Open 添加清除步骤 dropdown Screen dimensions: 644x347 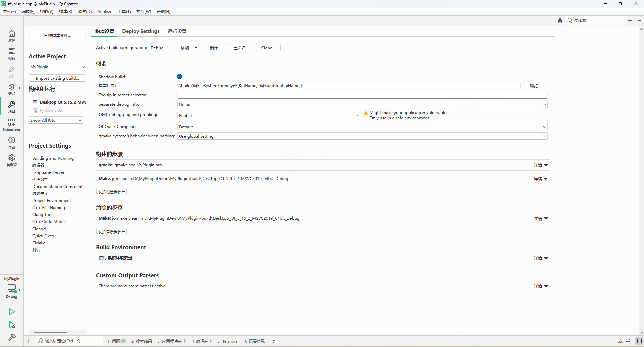click(x=111, y=232)
